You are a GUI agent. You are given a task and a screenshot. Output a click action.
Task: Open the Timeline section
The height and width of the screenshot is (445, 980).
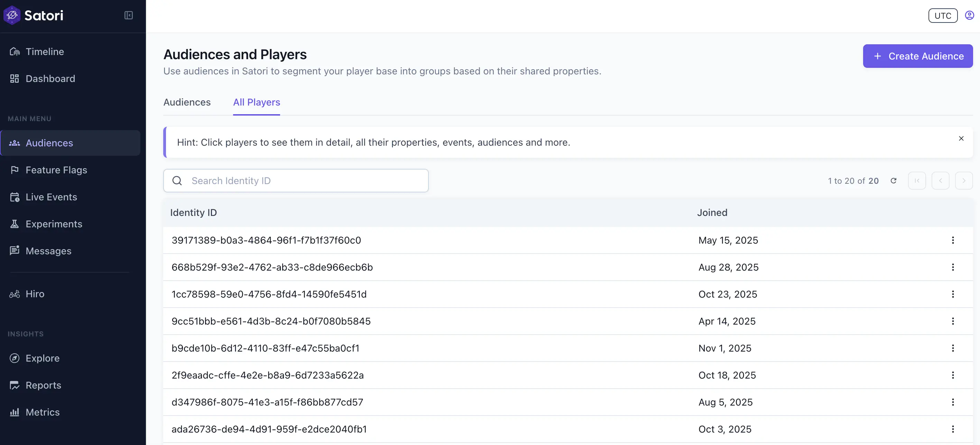pos(45,52)
